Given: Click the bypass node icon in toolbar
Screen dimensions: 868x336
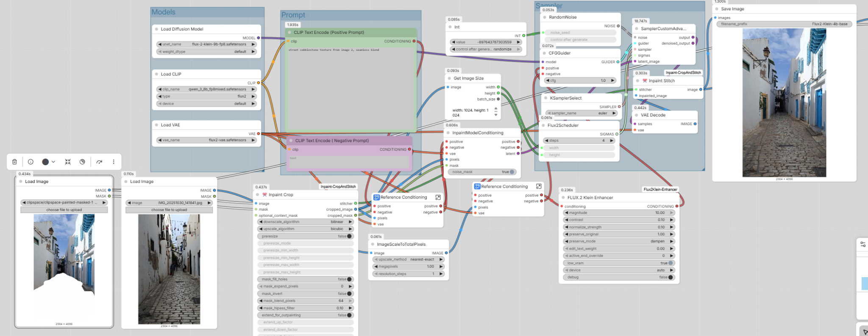Looking at the screenshot, I should point(82,162).
